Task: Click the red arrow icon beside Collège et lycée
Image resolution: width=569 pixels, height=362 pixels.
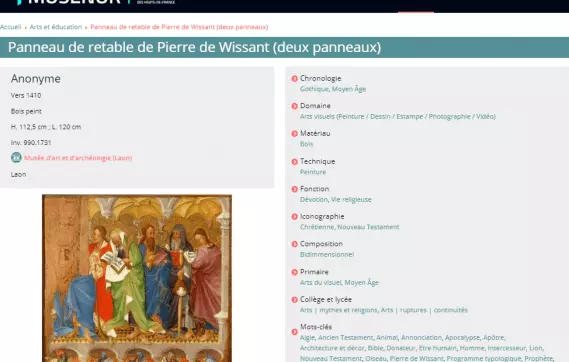Action: coord(294,300)
